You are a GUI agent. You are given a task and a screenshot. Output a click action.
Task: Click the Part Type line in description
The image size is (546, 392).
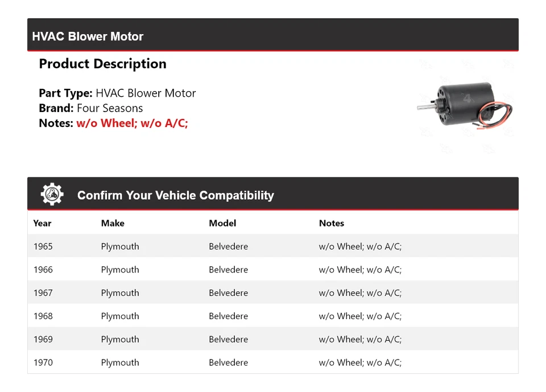[x=117, y=93]
